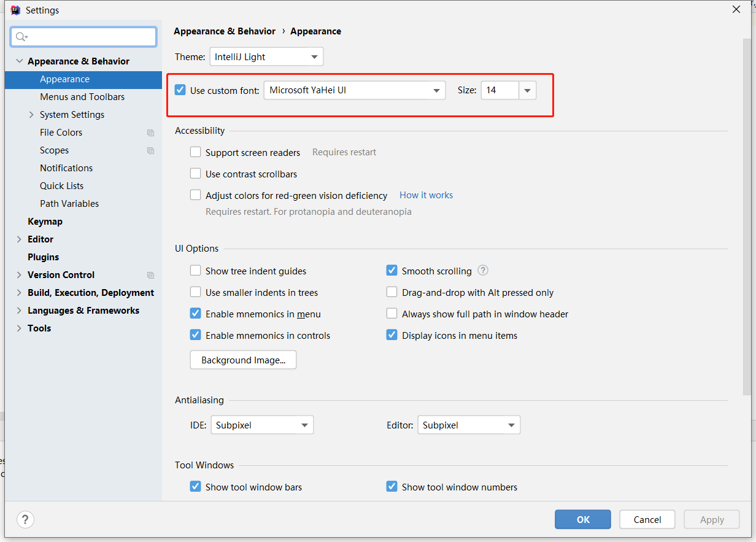Click the search magnifier icon

tap(21, 37)
